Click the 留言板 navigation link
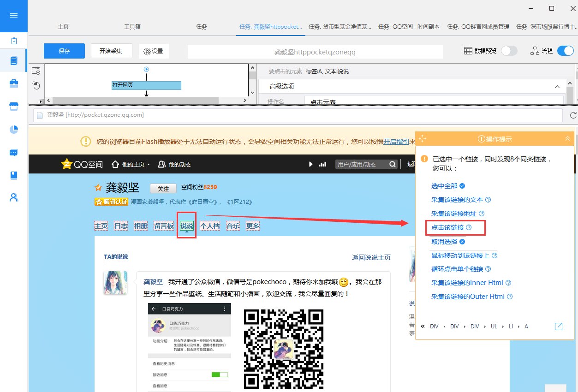The width and height of the screenshot is (578, 392). [x=164, y=226]
